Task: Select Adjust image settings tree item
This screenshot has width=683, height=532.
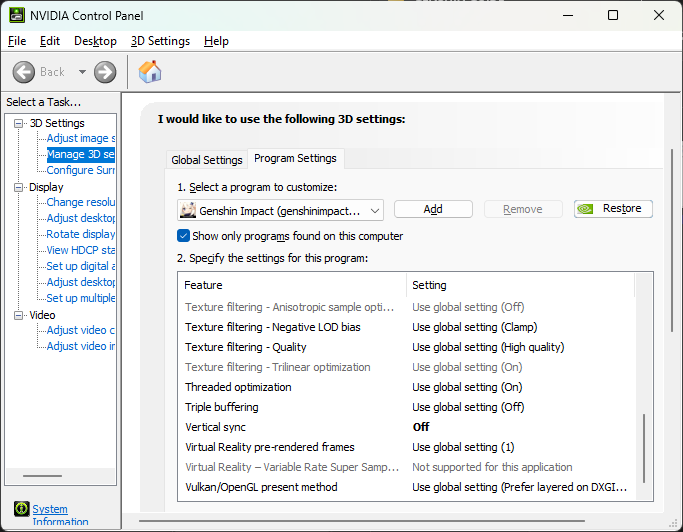Action: [x=81, y=138]
